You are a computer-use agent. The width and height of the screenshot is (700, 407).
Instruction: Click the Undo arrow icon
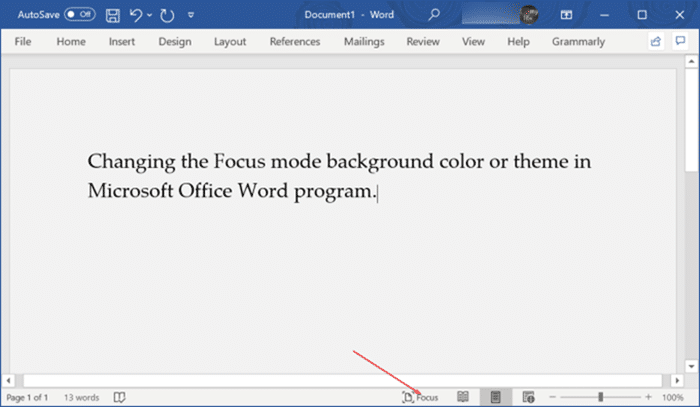click(x=135, y=15)
